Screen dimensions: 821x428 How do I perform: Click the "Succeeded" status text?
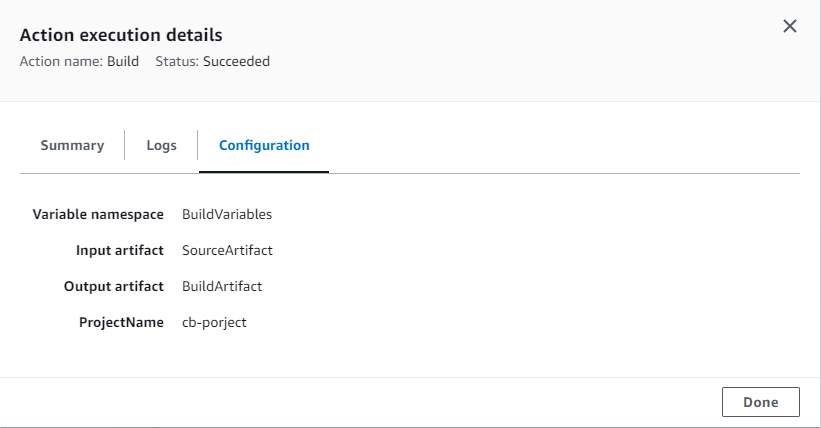236,61
